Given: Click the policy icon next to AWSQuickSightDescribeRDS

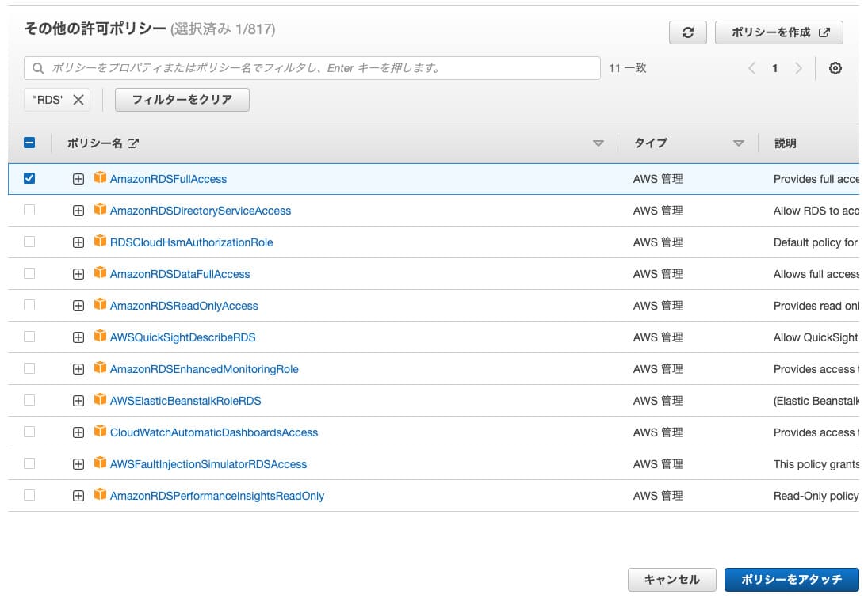Looking at the screenshot, I should point(100,337).
